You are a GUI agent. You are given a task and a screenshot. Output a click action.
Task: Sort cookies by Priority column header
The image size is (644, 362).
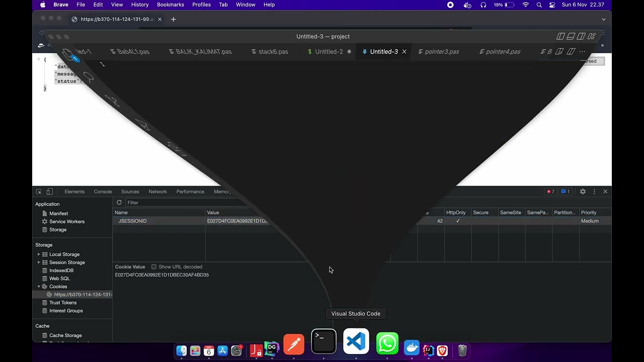tap(595, 213)
